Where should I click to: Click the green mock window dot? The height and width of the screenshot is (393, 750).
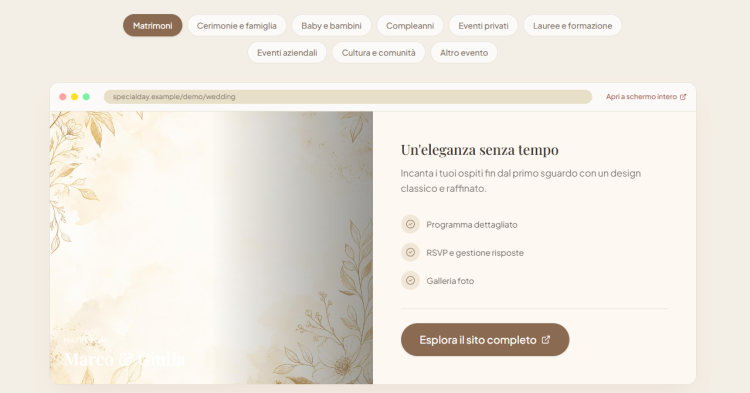click(x=86, y=97)
